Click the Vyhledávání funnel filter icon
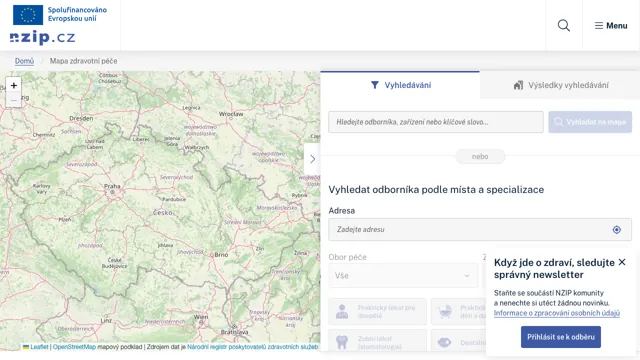Image resolution: width=640 pixels, height=360 pixels. point(375,85)
